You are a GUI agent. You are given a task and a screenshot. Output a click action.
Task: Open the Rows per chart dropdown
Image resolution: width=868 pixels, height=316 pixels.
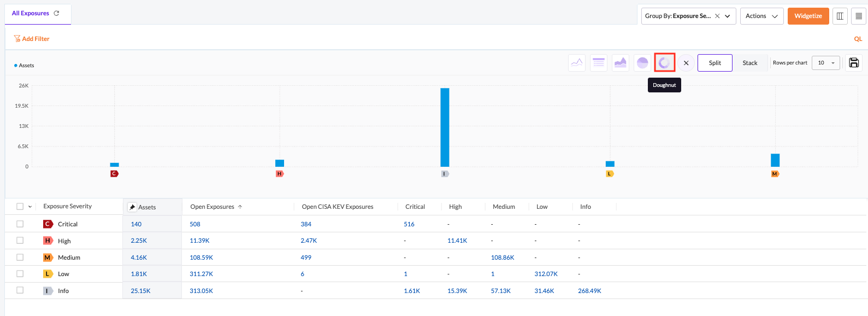tap(825, 63)
